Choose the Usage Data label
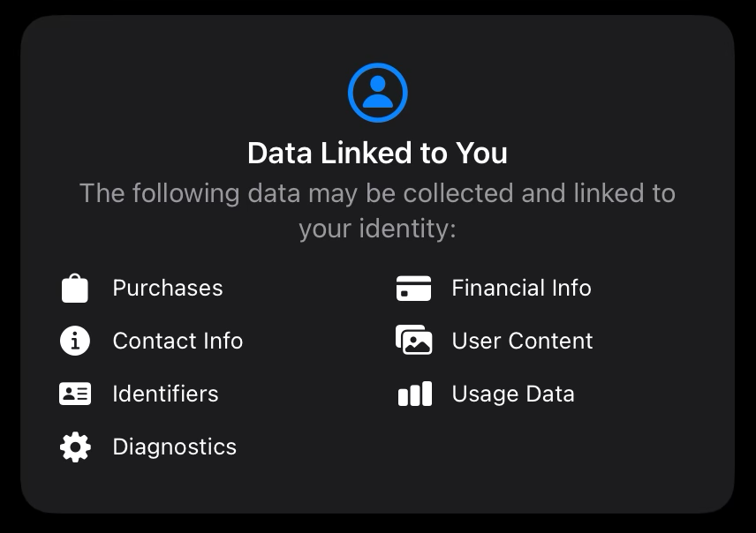This screenshot has height=533, width=756. (512, 394)
